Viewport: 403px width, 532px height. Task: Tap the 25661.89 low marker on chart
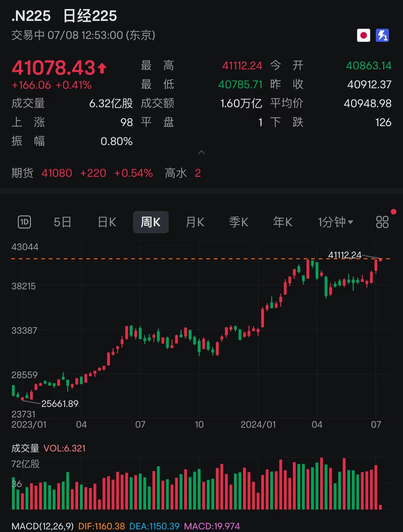pos(60,404)
